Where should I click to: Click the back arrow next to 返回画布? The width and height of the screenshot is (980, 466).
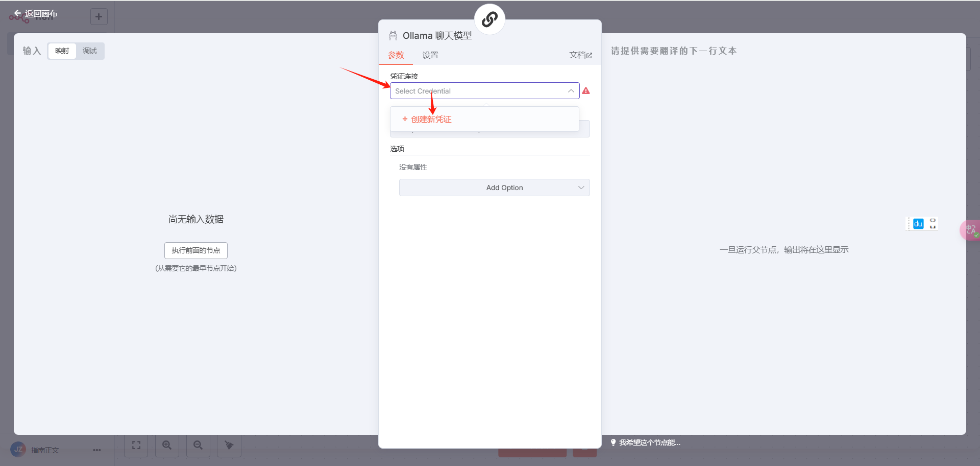click(x=17, y=13)
